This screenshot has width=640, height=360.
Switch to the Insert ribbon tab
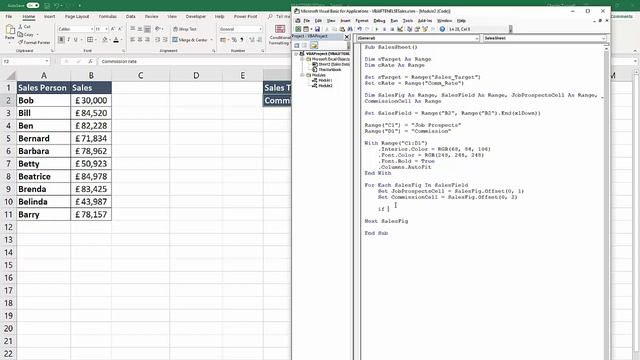50,16
